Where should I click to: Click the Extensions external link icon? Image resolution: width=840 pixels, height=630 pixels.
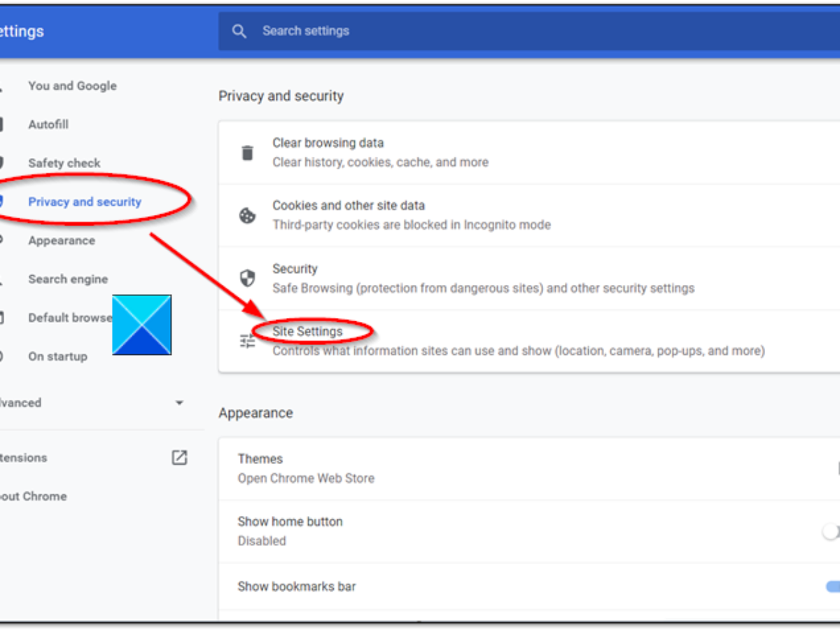pos(179,458)
